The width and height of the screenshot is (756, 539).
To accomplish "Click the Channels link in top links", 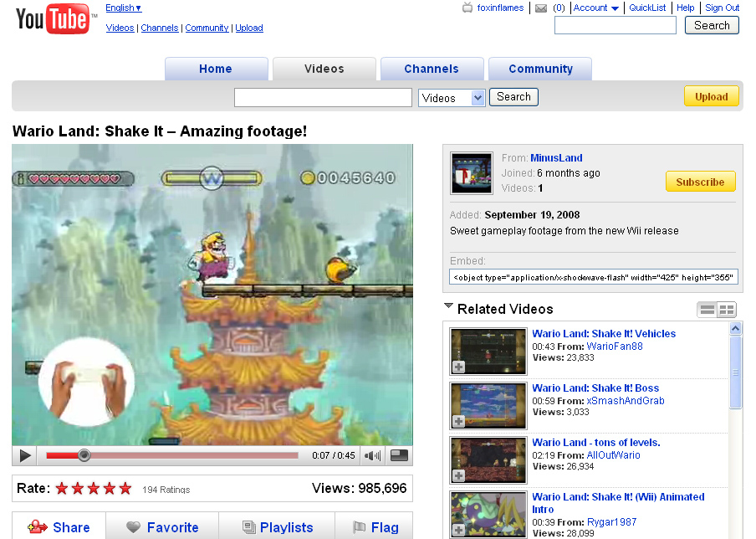I will (x=160, y=28).
